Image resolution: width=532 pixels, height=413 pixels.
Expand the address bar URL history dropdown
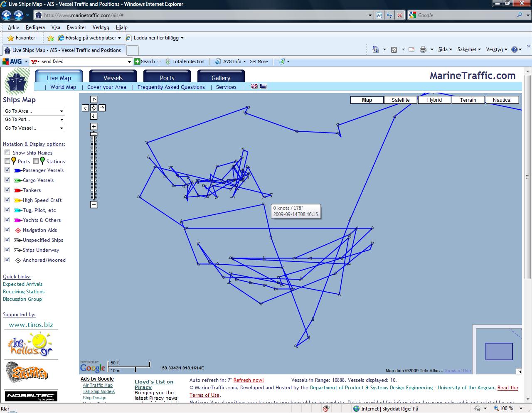click(x=370, y=15)
